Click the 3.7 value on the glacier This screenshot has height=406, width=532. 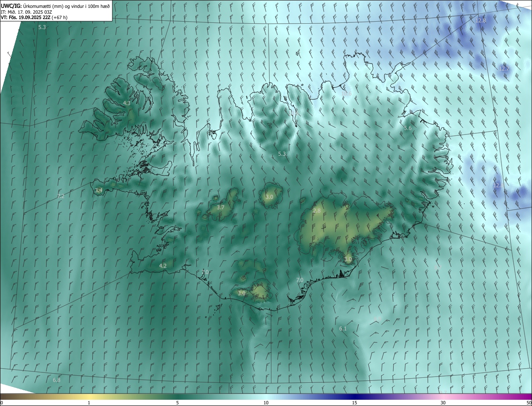pyautogui.click(x=221, y=207)
